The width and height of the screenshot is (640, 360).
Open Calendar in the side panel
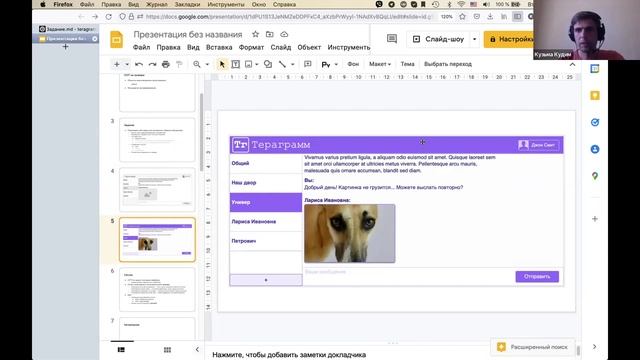point(595,69)
